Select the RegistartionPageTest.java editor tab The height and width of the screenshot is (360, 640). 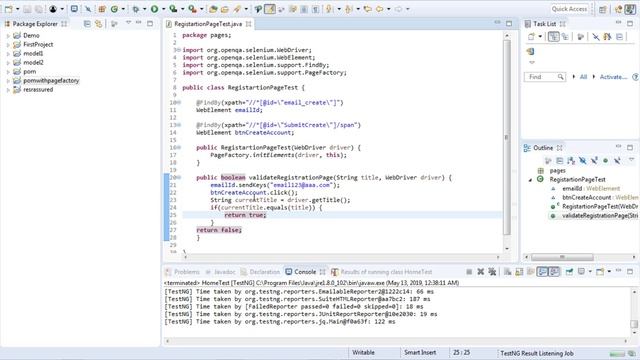(x=208, y=24)
